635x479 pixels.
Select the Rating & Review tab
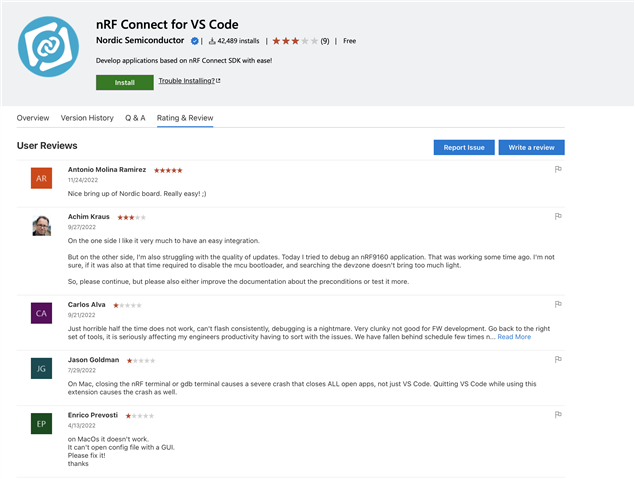click(185, 118)
